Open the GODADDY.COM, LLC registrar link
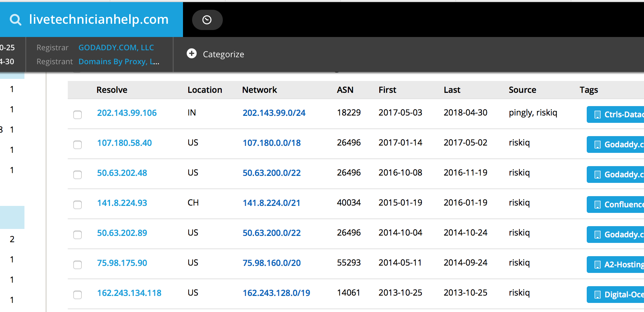Image resolution: width=644 pixels, height=312 pixels. [116, 47]
